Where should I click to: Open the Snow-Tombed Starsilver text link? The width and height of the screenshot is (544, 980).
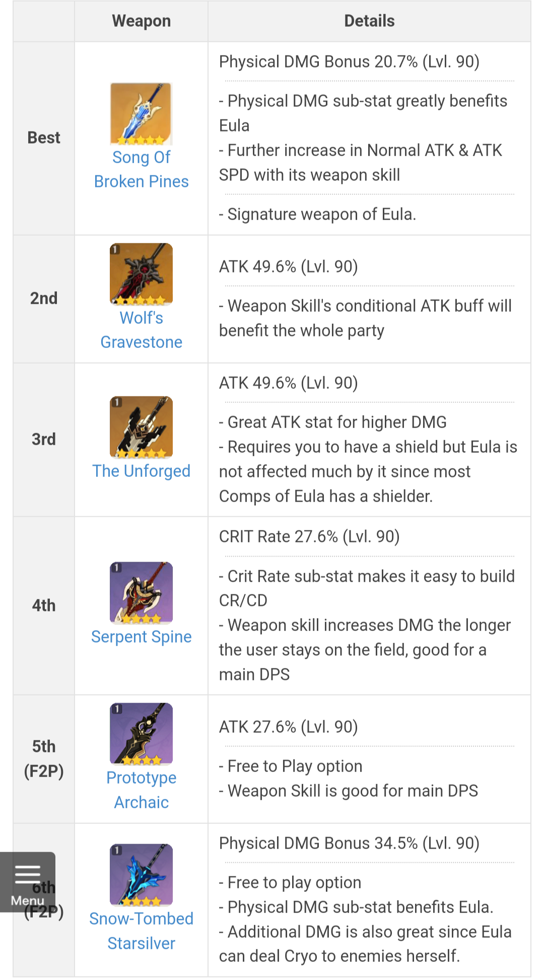click(141, 931)
